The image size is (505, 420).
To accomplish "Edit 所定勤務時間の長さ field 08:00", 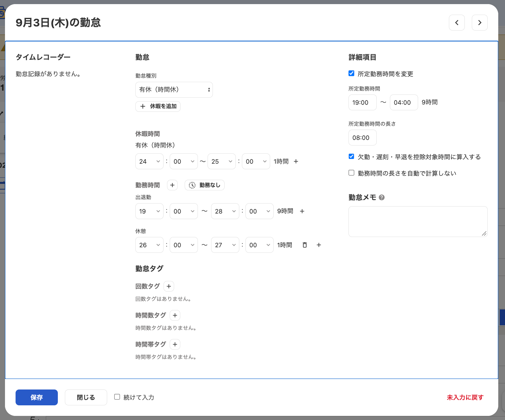I will pyautogui.click(x=363, y=138).
